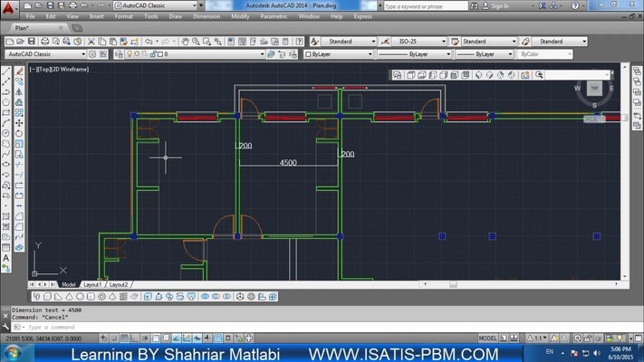The height and width of the screenshot is (362, 644).
Task: Save the drawing with the floppy disk icon
Action: click(32, 42)
